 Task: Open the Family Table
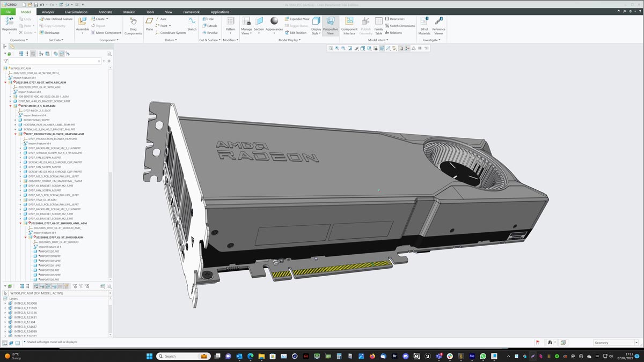pyautogui.click(x=379, y=25)
